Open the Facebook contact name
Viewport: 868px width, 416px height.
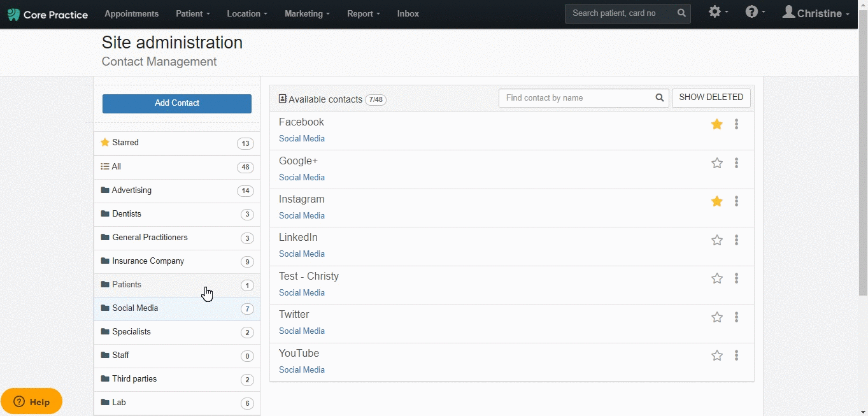tap(301, 122)
